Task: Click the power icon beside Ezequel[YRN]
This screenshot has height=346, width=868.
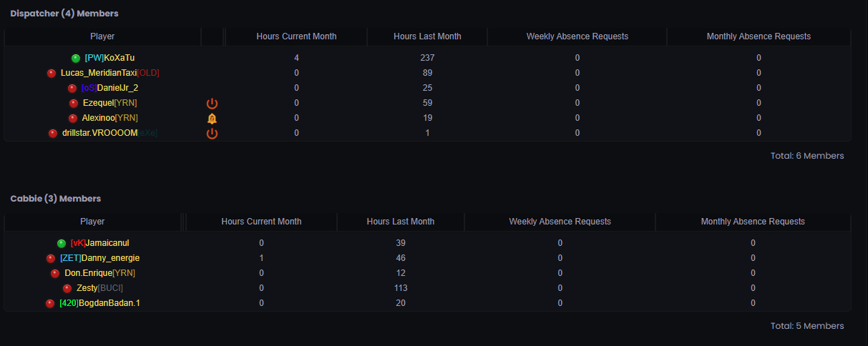Action: point(212,104)
